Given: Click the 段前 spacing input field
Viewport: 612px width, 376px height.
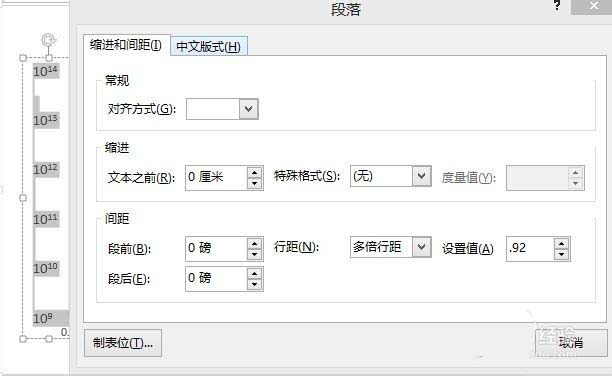Looking at the screenshot, I should coord(216,248).
